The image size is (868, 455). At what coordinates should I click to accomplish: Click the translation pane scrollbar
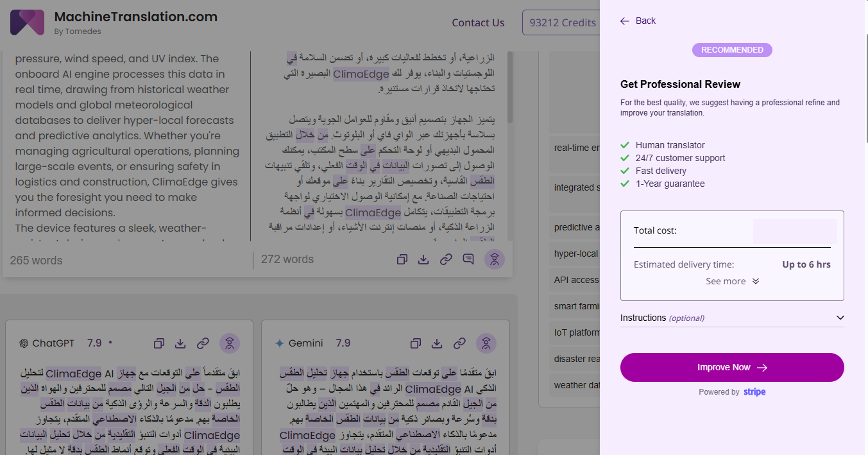coord(510,90)
